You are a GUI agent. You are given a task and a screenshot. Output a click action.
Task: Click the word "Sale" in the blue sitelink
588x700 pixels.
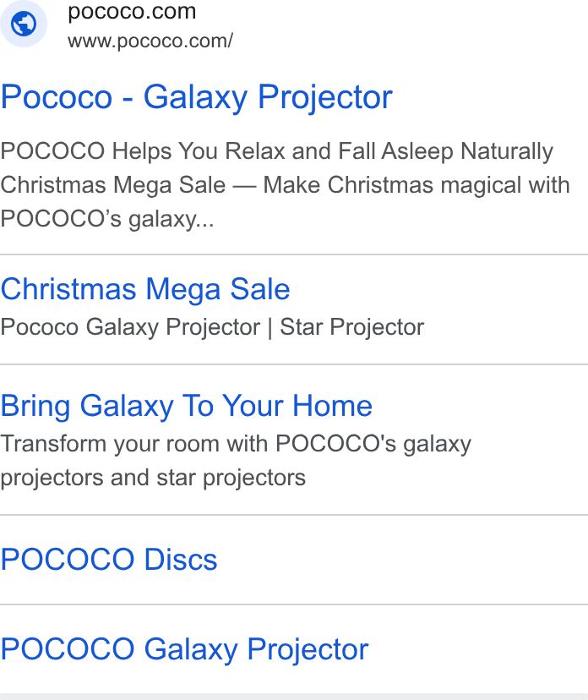coord(260,289)
